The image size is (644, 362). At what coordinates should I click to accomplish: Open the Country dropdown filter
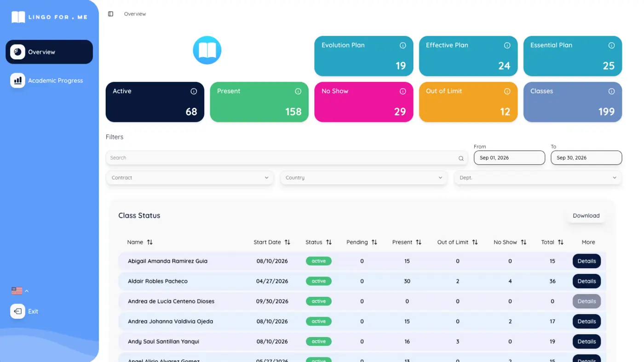pos(364,178)
